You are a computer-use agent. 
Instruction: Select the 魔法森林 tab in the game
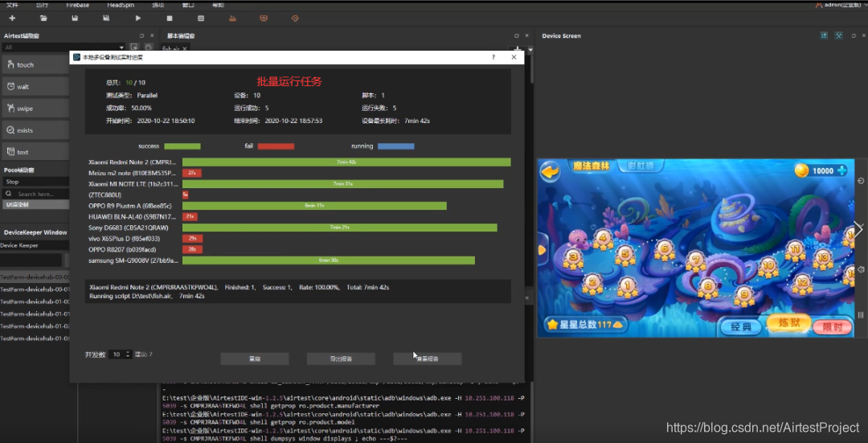click(591, 166)
